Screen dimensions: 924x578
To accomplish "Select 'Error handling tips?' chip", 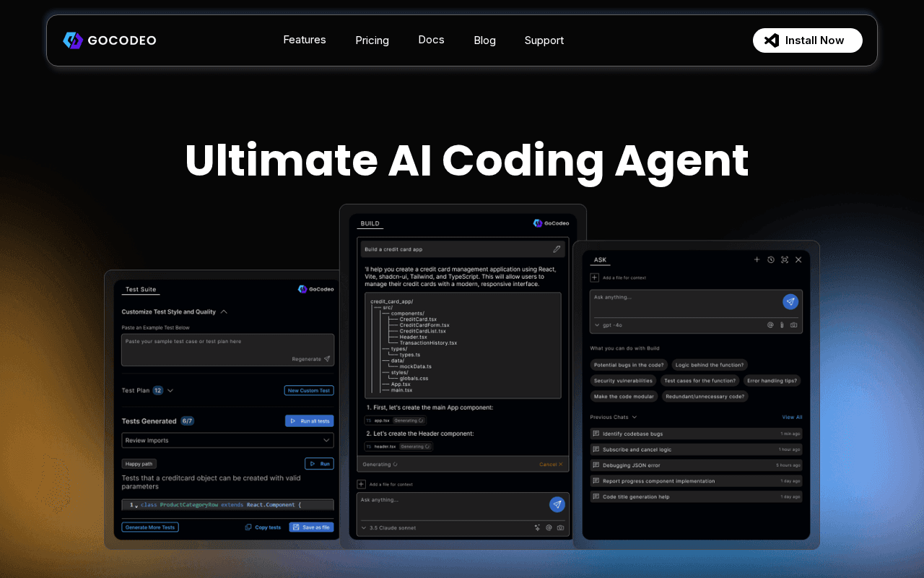I will point(772,381).
